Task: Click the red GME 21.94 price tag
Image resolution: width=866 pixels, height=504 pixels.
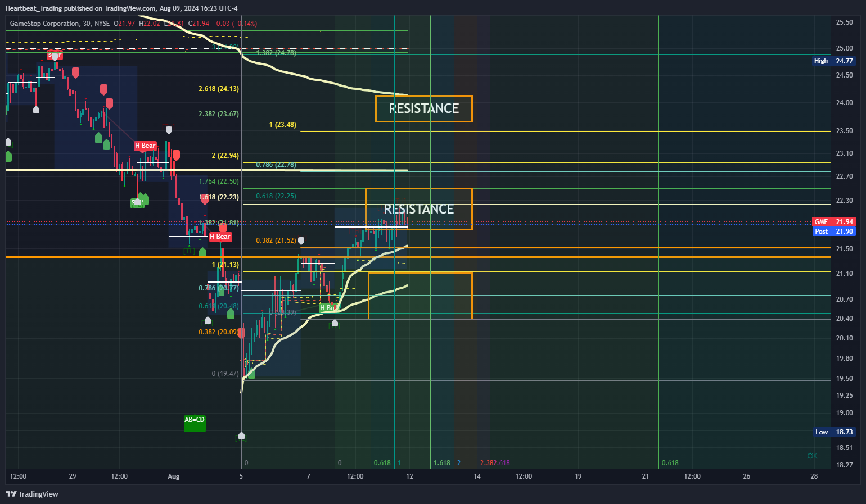Action: 834,222
